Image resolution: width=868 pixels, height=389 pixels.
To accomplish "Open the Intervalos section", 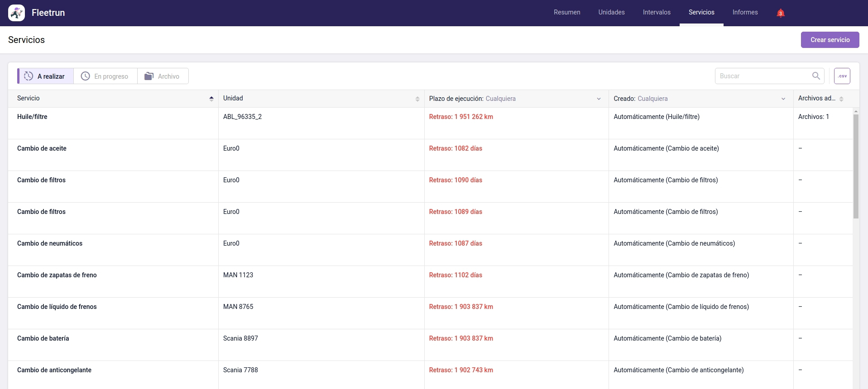I will click(x=656, y=13).
